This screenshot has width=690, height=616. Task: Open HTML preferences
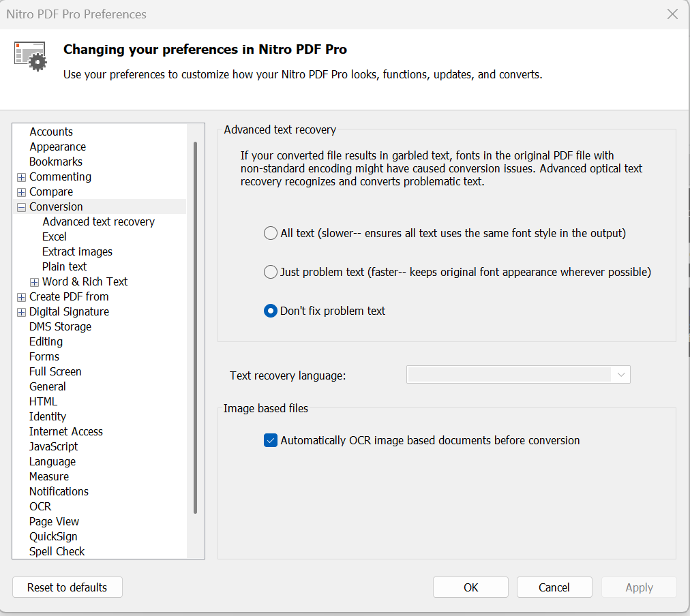[43, 401]
